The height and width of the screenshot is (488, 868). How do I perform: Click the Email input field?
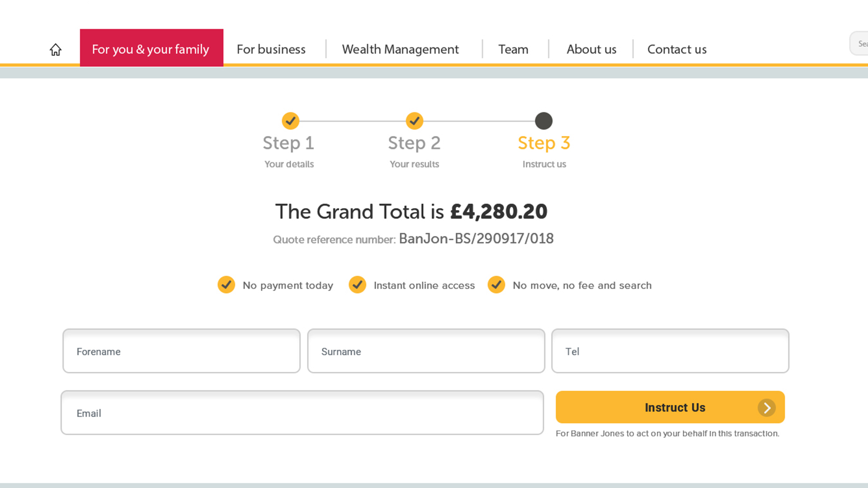click(x=302, y=413)
